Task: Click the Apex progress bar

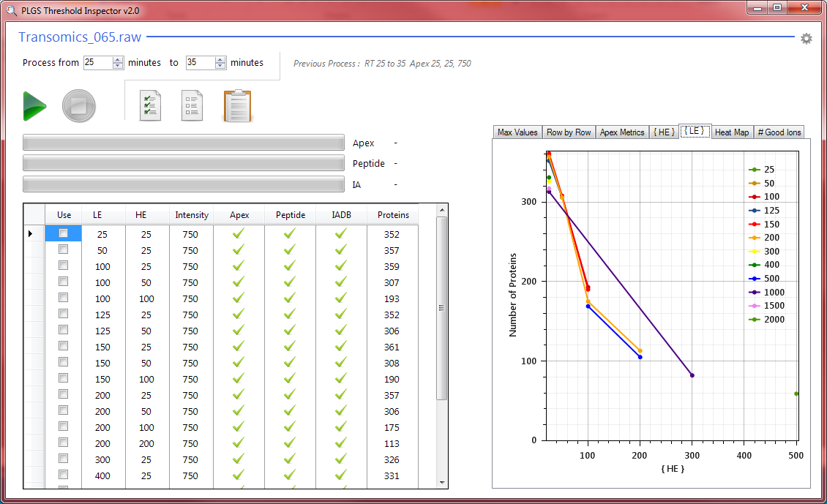Action: pyautogui.click(x=183, y=142)
